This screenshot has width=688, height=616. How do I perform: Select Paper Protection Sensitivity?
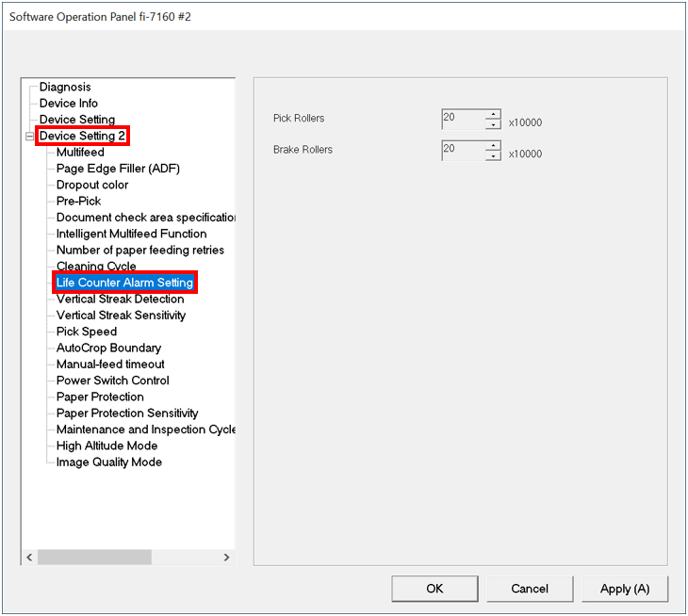(127, 413)
